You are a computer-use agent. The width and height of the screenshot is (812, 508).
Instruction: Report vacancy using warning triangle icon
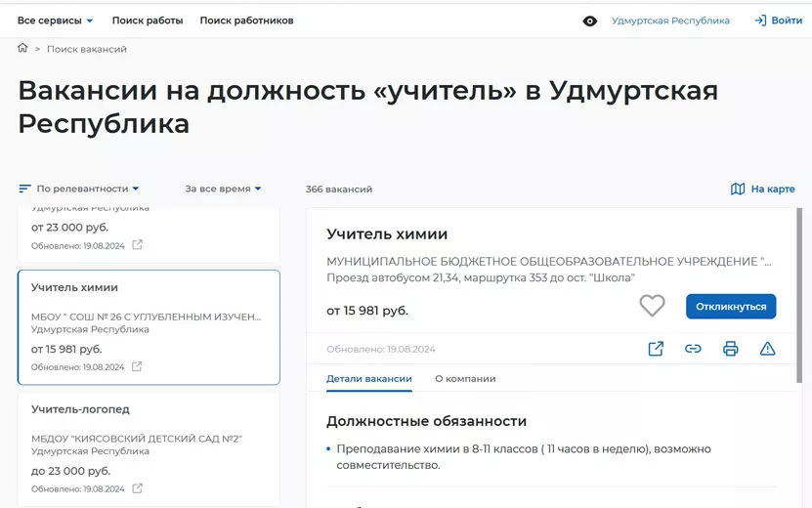767,349
